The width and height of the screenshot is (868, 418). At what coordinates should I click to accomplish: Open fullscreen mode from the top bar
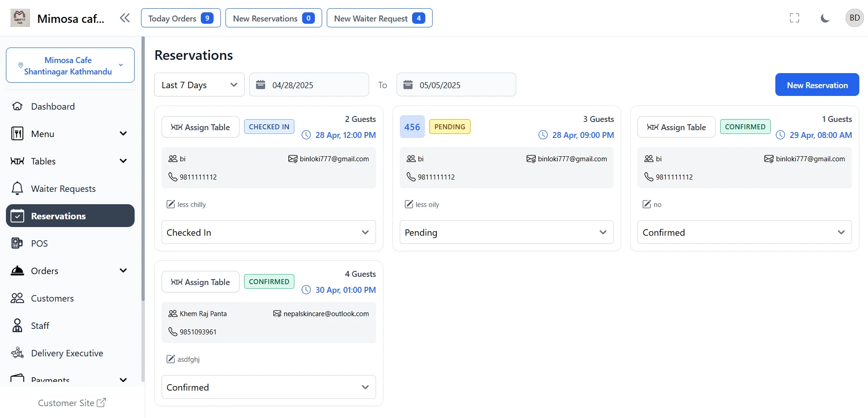[x=794, y=18]
